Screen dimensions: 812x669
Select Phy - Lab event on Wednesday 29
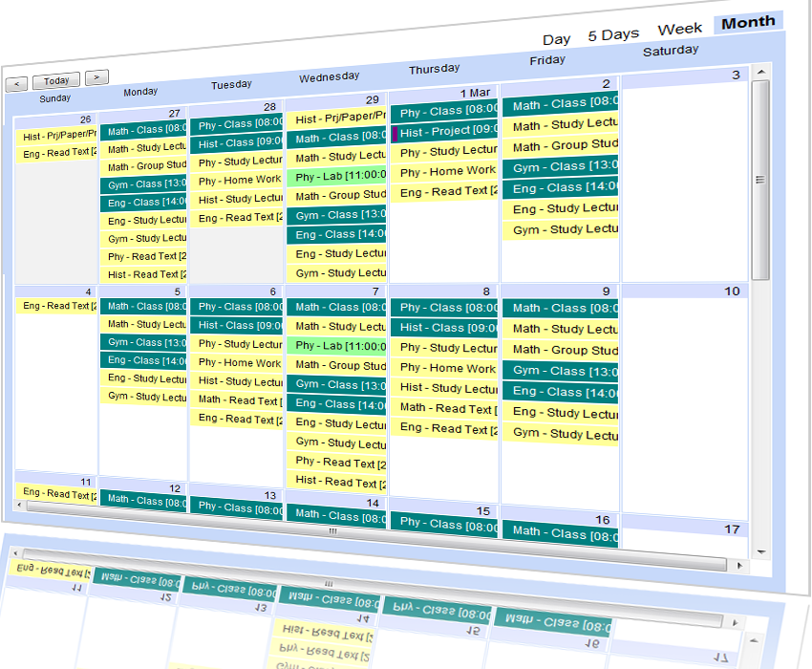tap(336, 176)
